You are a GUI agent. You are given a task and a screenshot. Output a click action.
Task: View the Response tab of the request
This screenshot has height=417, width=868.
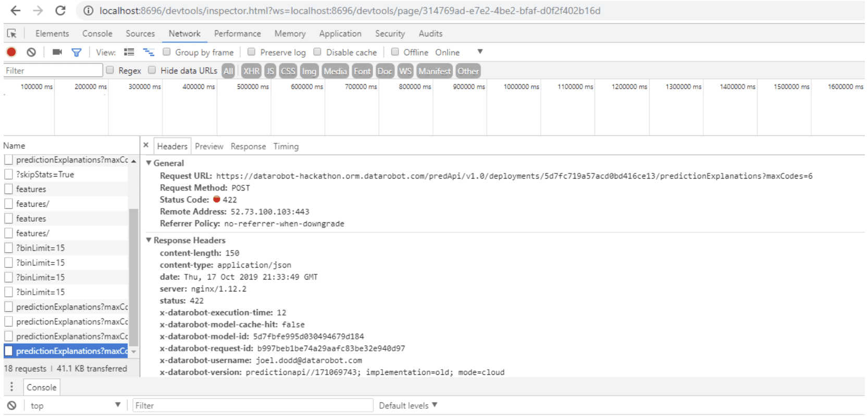coord(248,146)
